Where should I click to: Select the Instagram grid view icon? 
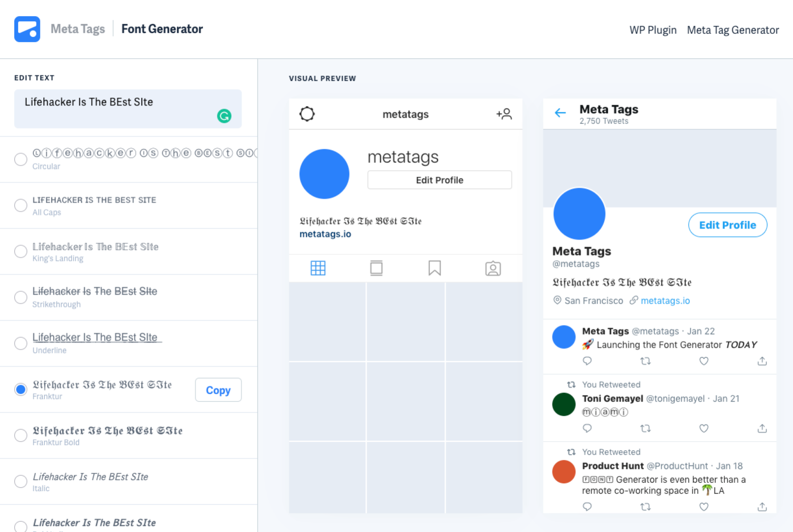coord(318,268)
